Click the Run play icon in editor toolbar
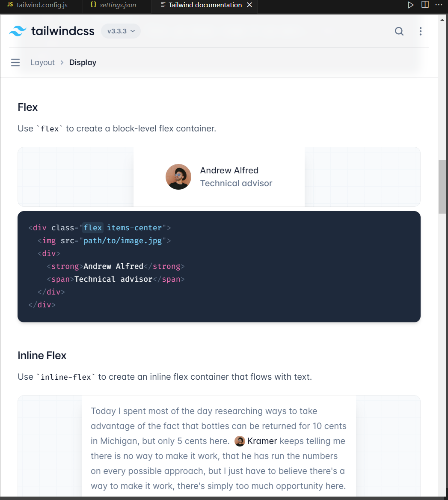Viewport: 448px width, 500px height. tap(410, 5)
